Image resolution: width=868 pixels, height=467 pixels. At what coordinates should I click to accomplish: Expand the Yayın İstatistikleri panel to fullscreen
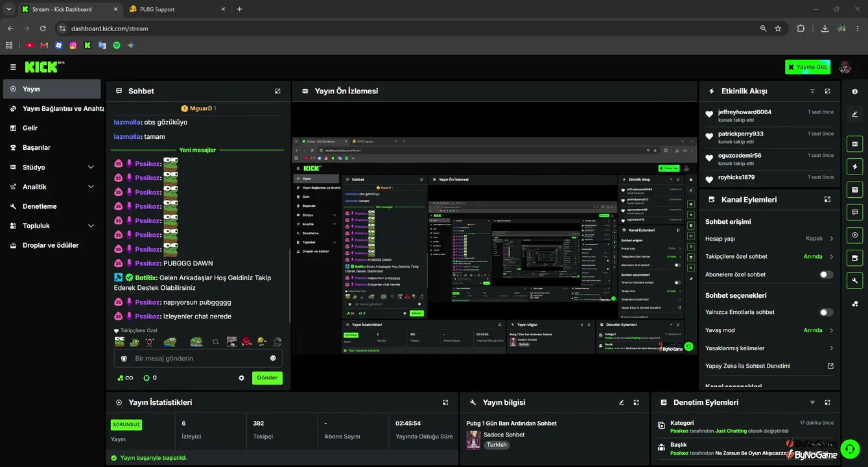pyautogui.click(x=445, y=402)
